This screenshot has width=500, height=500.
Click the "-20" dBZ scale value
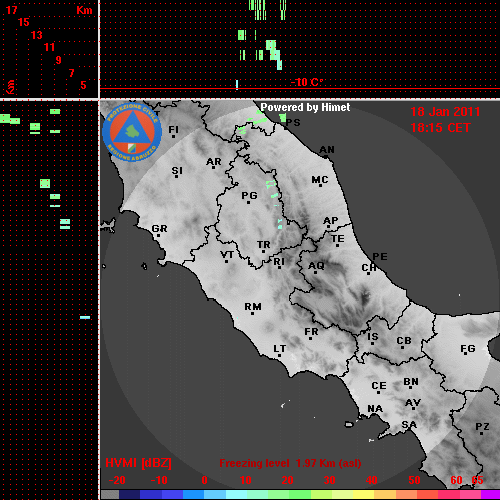click(x=117, y=480)
